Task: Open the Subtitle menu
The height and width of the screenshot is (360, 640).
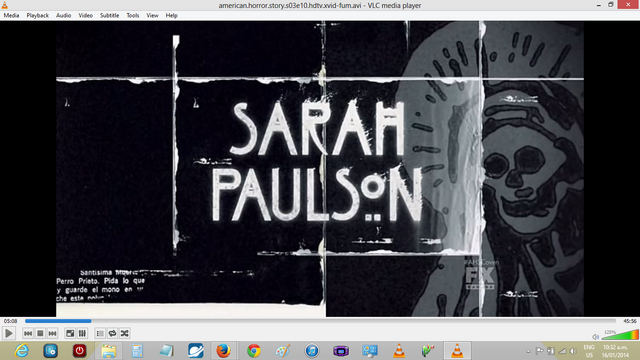Action: point(109,16)
